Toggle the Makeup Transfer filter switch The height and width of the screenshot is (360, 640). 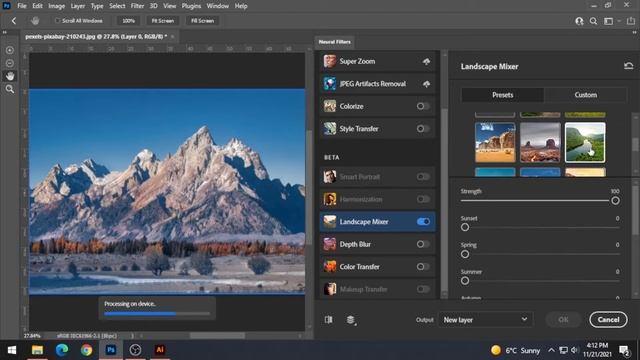423,289
